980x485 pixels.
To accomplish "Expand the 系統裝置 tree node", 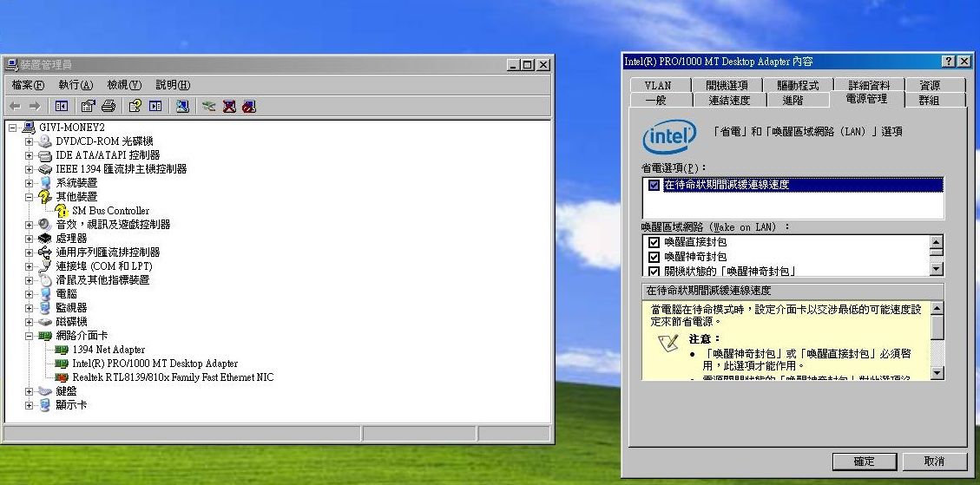I will click(x=29, y=183).
